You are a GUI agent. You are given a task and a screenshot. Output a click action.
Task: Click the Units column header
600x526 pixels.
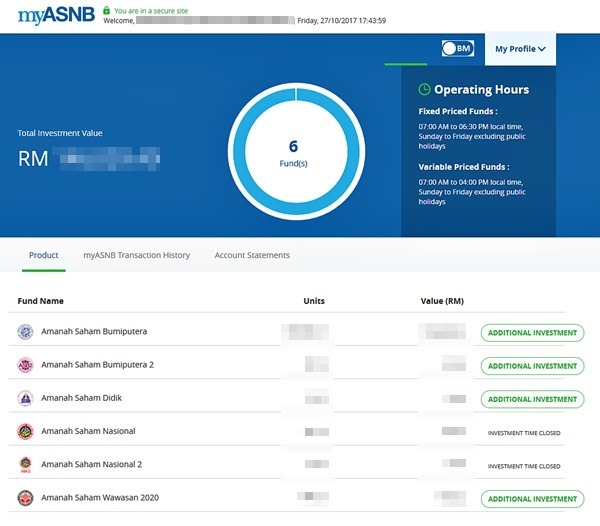(314, 301)
